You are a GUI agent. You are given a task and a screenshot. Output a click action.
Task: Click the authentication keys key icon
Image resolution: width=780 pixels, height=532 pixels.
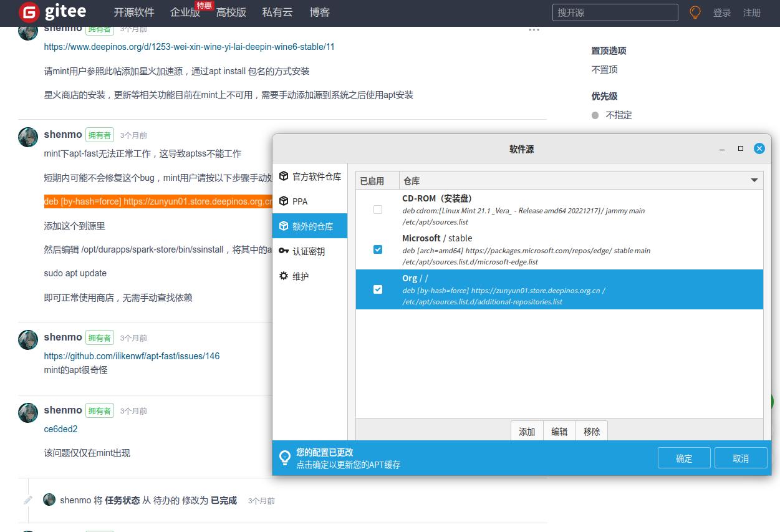click(284, 251)
